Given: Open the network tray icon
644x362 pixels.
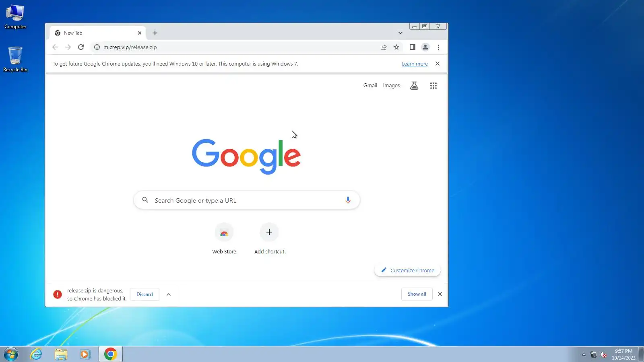Looking at the screenshot, I should click(594, 354).
